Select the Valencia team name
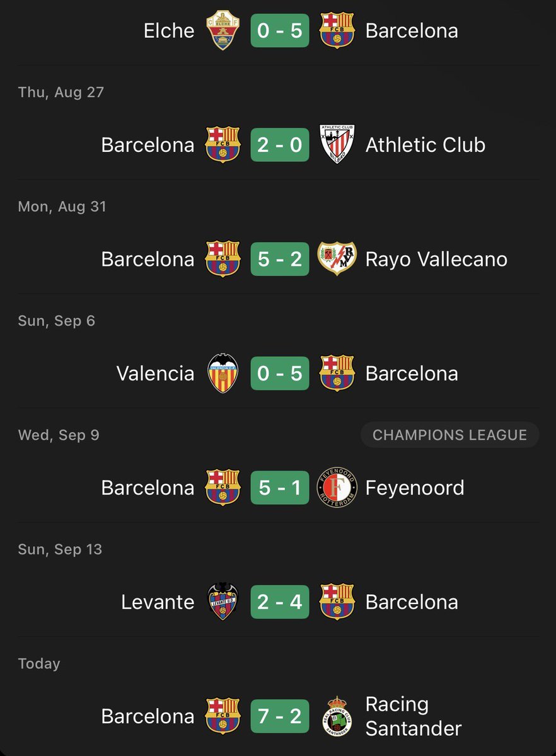Screen dimensions: 556x756 [155, 373]
